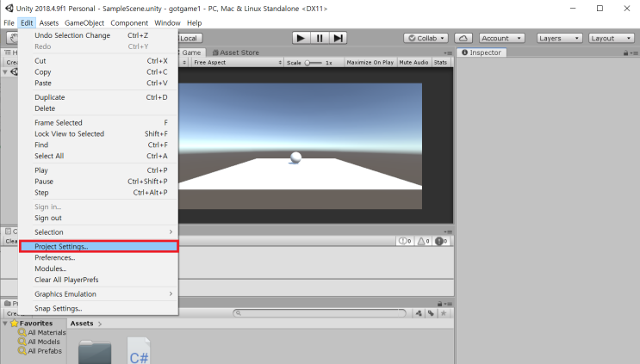
Task: Open the Account dropdown
Action: (x=501, y=38)
